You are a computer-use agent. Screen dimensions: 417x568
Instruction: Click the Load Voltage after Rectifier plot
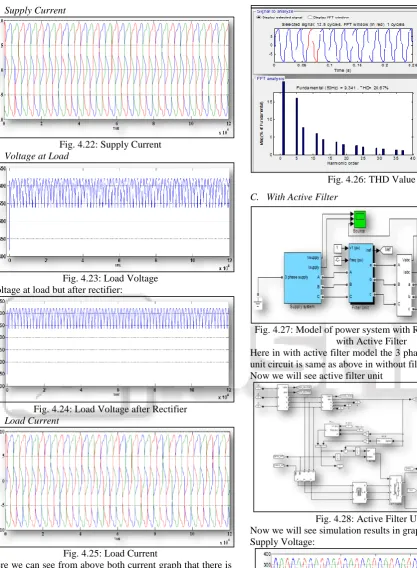[118, 344]
